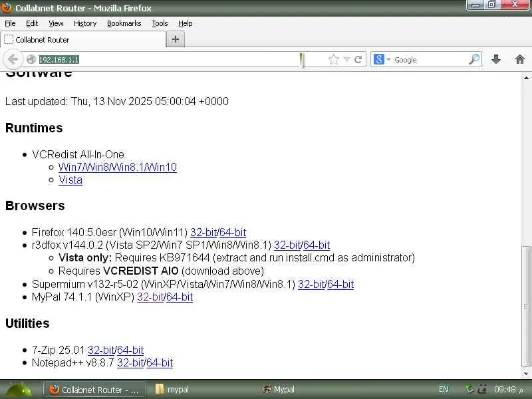
Task: Open the Bookmarks menu
Action: [124, 23]
